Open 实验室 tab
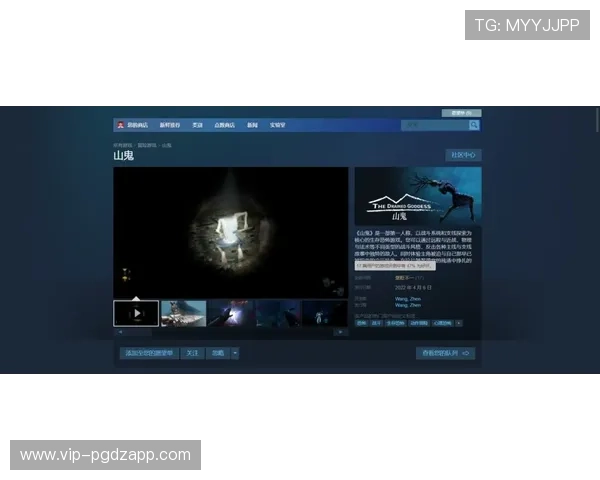Image resolution: width=600 pixels, height=480 pixels. (x=277, y=125)
